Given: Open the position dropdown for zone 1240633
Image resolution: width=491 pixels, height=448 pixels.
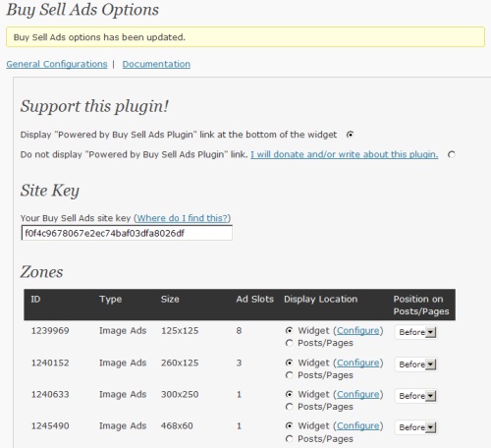Looking at the screenshot, I should point(416,396).
